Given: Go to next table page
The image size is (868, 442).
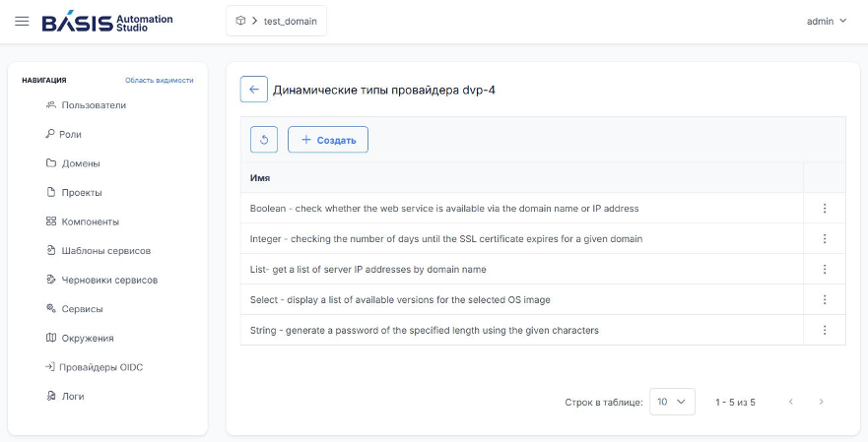Looking at the screenshot, I should coord(822,403).
